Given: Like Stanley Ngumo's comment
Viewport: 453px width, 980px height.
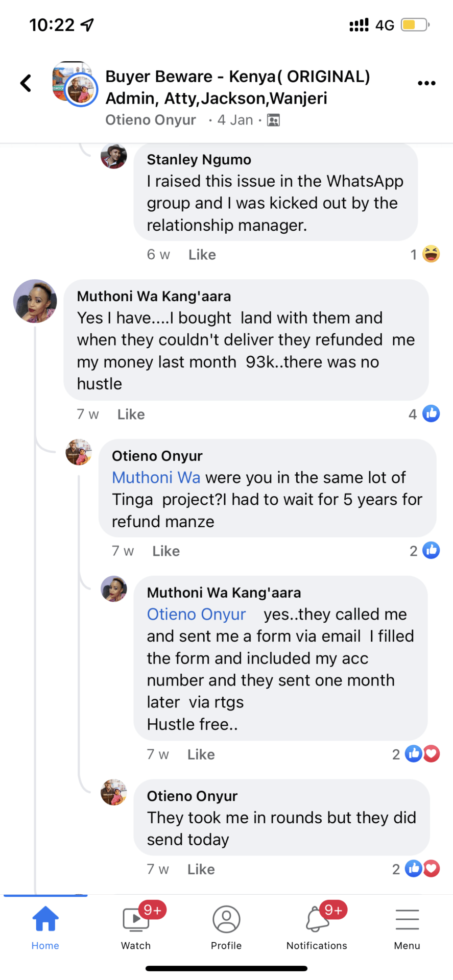Looking at the screenshot, I should [202, 255].
